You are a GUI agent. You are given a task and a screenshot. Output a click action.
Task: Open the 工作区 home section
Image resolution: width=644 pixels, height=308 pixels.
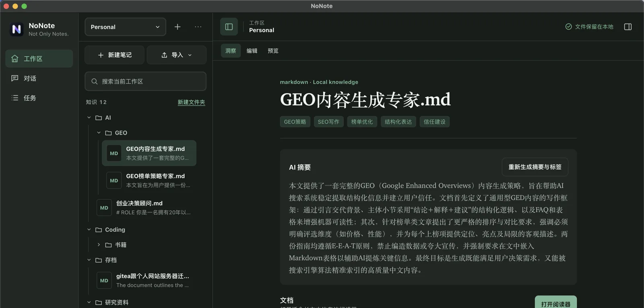pyautogui.click(x=39, y=59)
